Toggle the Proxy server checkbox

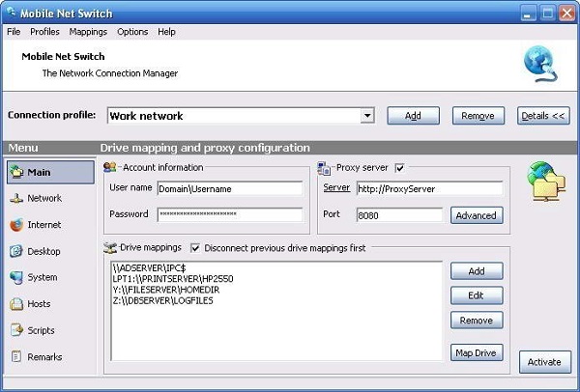(x=399, y=168)
